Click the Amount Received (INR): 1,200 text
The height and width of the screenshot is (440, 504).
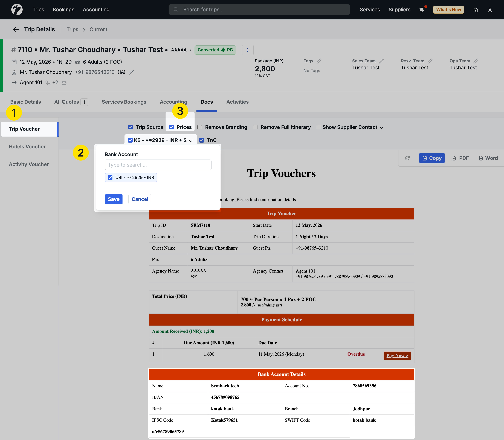pyautogui.click(x=183, y=331)
